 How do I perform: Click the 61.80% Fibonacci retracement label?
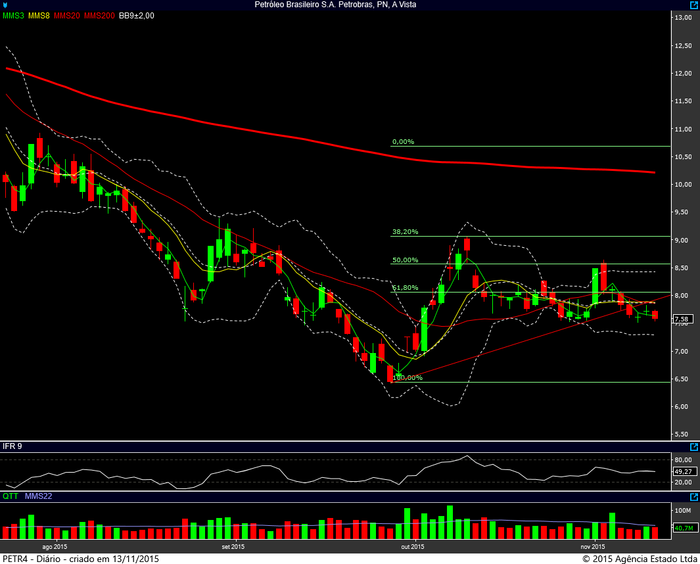tap(405, 288)
